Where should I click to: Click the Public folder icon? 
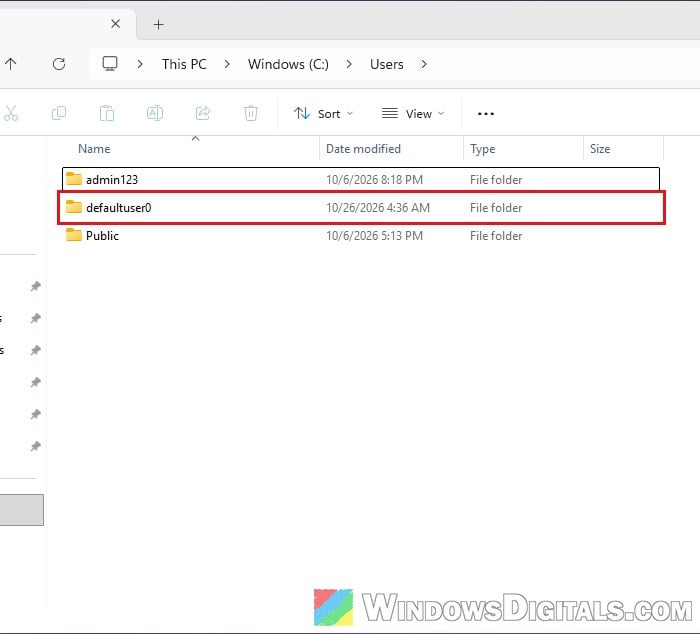click(74, 235)
